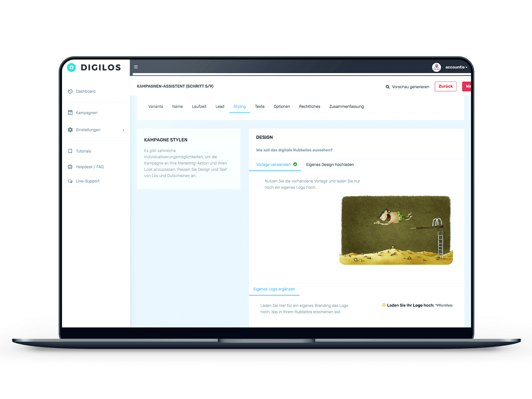Viewport: 532px width, 399px height.
Task: Click the Kampagnen sidebar icon
Action: pos(70,112)
